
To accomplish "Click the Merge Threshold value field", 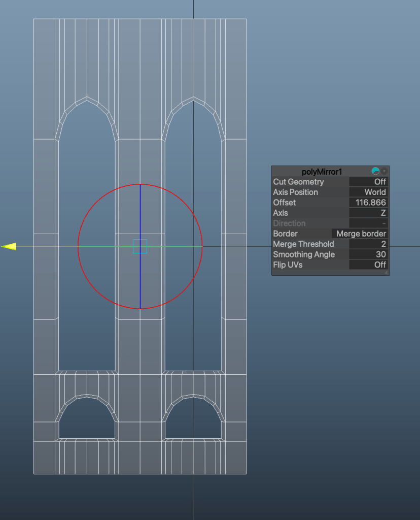I will click(369, 244).
